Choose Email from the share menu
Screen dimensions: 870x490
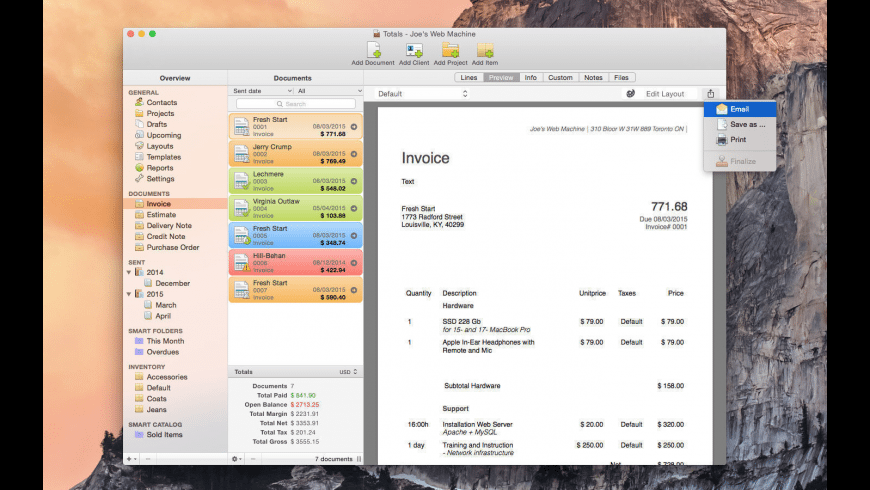tap(739, 109)
